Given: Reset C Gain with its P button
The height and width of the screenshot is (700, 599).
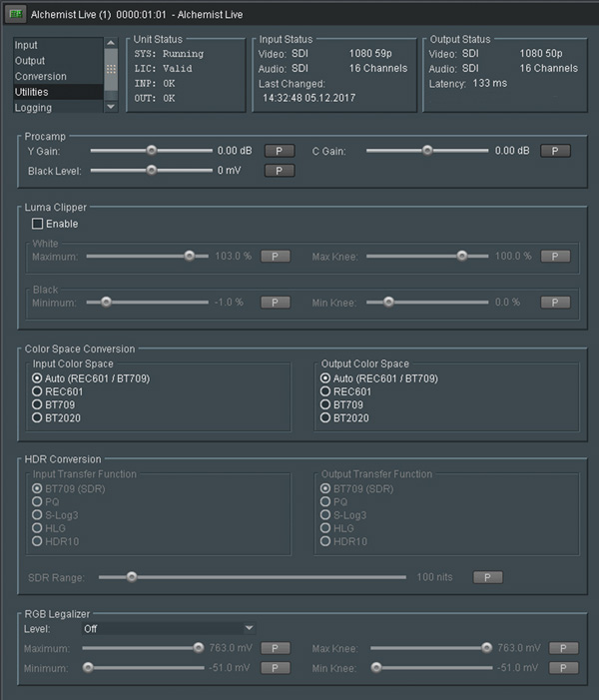Looking at the screenshot, I should (x=555, y=151).
